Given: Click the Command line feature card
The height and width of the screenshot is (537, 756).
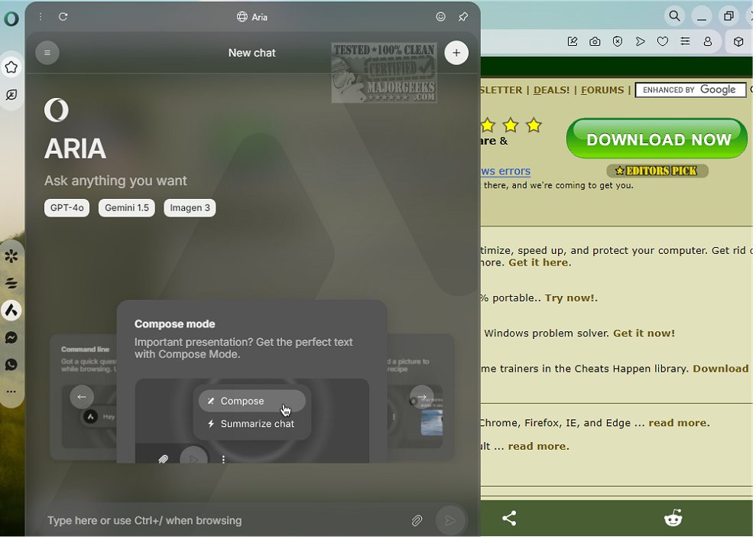Looking at the screenshot, I should (83, 396).
